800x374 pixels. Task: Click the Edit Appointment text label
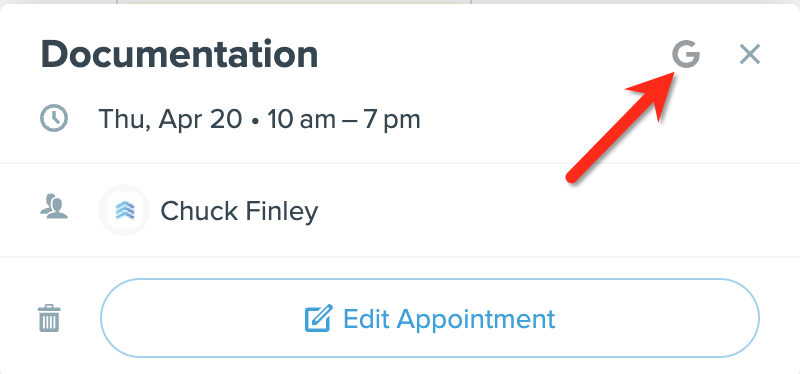(x=449, y=319)
